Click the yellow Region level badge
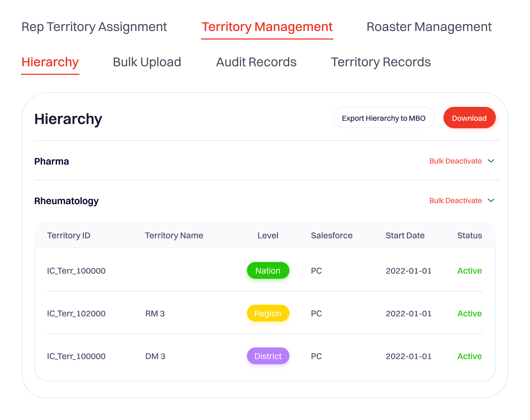Viewport: 530px width, 420px height. [x=268, y=313]
